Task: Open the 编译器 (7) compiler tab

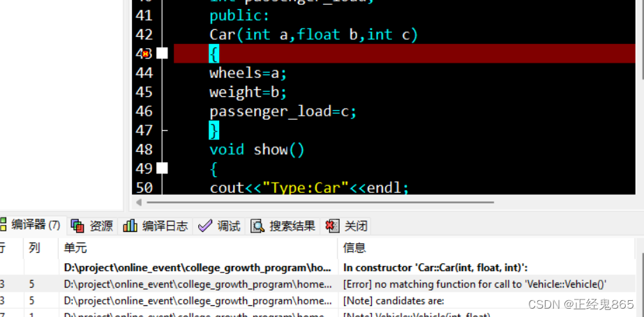Action: click(x=31, y=225)
